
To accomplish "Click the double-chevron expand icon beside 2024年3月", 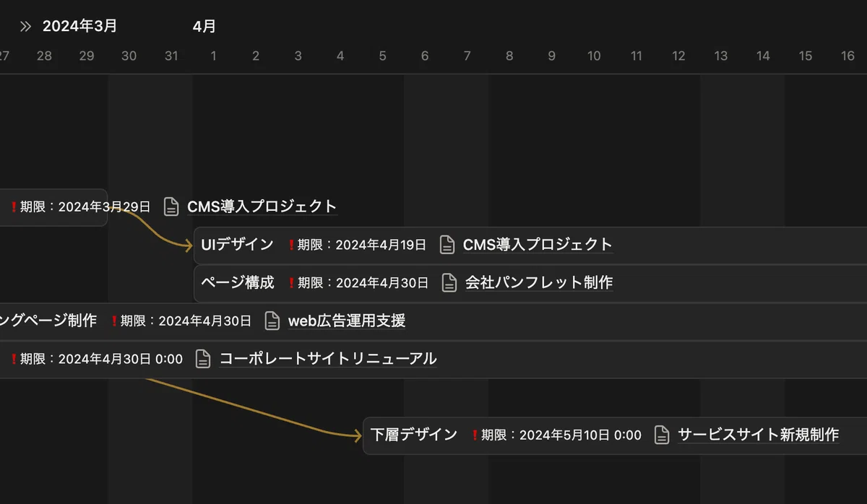I will coord(25,27).
